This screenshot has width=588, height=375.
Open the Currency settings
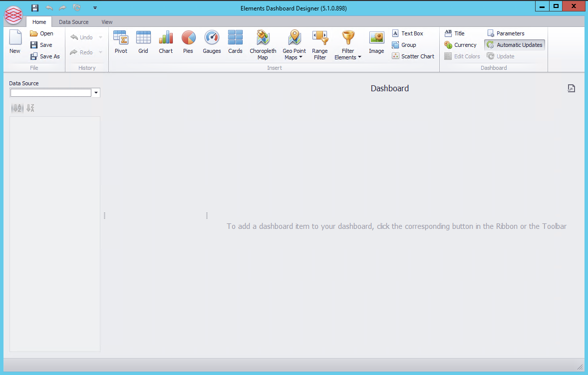point(461,45)
